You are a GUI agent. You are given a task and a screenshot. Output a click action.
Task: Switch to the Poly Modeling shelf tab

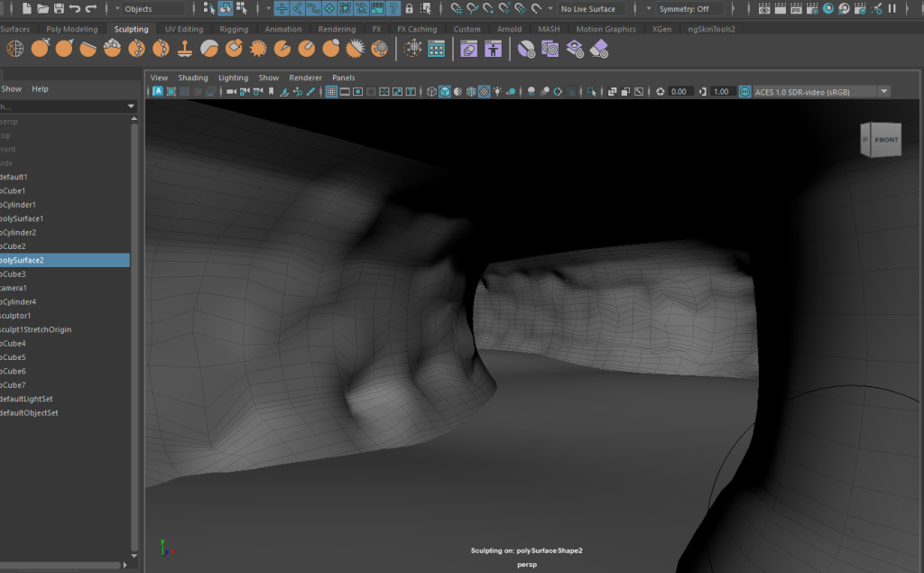point(72,29)
